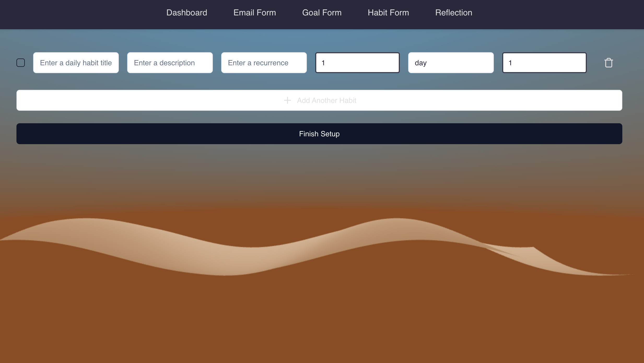Open the Dashboard nav item

point(187,13)
